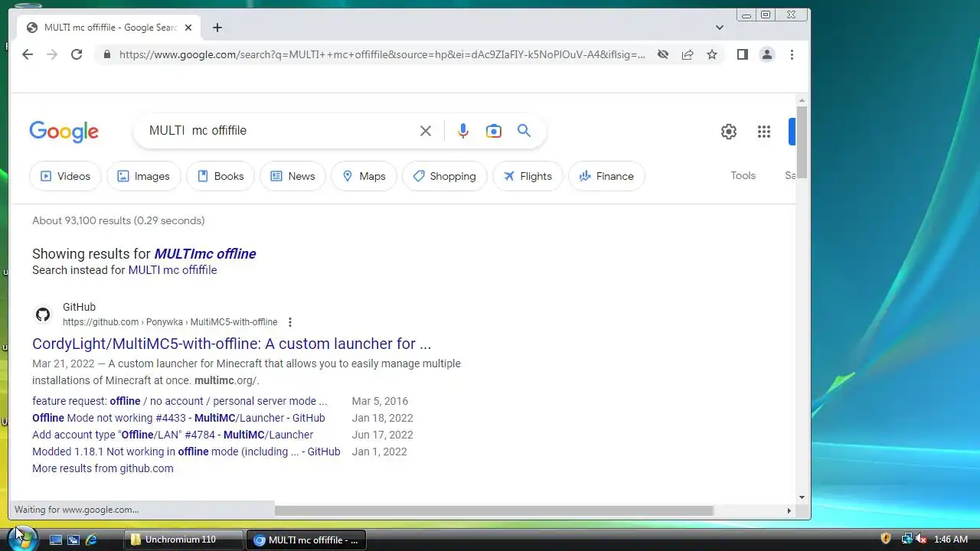Bookmark this page with the star
Image resolution: width=980 pixels, height=551 pixels.
click(712, 54)
